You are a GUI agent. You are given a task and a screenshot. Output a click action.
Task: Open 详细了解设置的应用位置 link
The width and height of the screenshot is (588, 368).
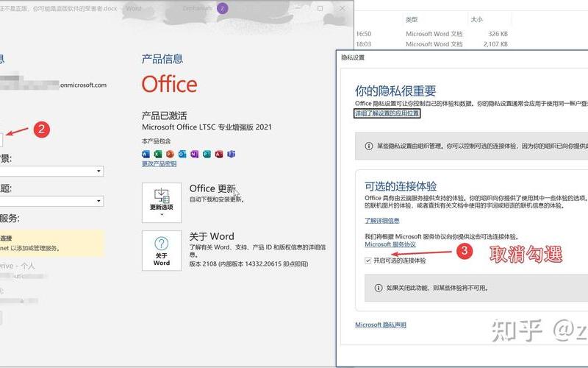tap(387, 113)
